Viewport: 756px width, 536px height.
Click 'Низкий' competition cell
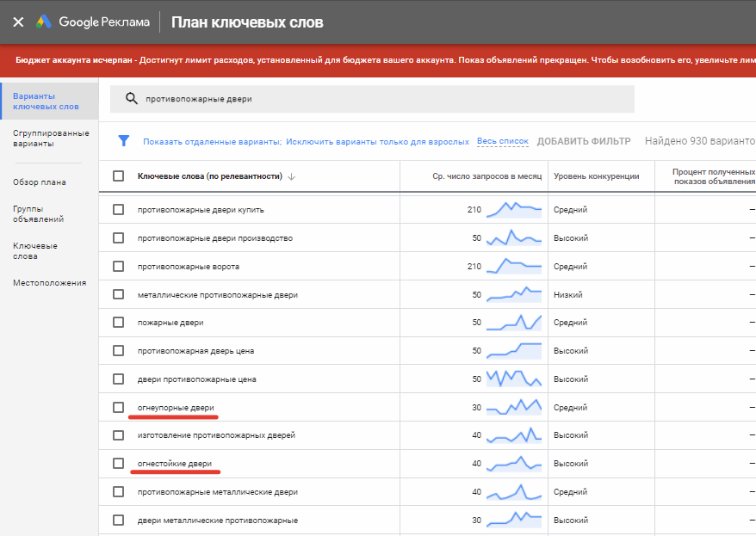[568, 295]
